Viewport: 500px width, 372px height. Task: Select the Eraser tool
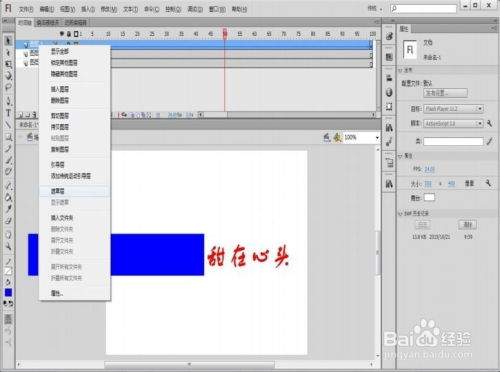8,221
